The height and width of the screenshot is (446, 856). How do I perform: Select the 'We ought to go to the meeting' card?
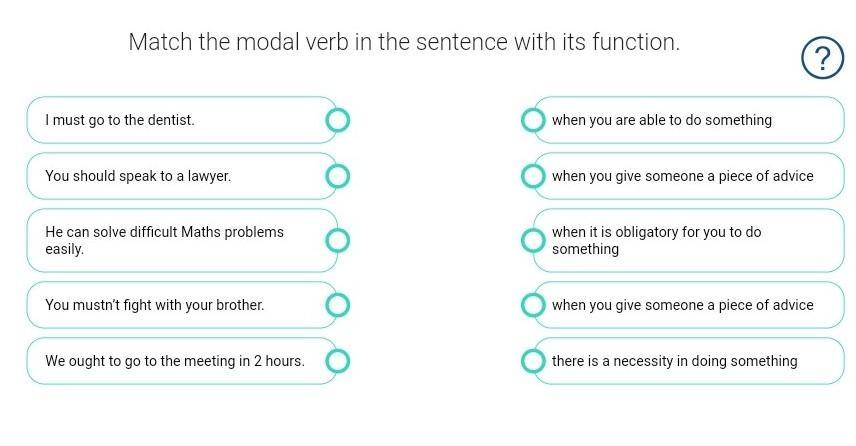click(x=182, y=361)
